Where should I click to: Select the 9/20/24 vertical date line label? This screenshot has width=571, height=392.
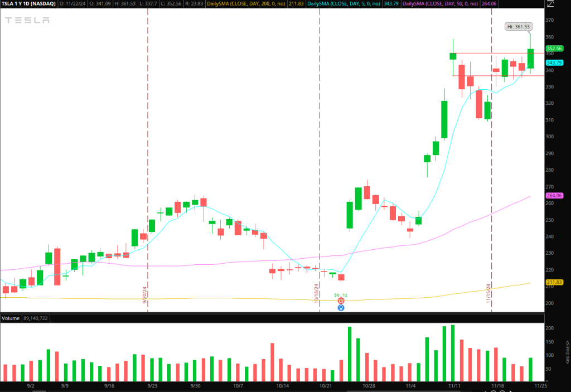pyautogui.click(x=144, y=295)
